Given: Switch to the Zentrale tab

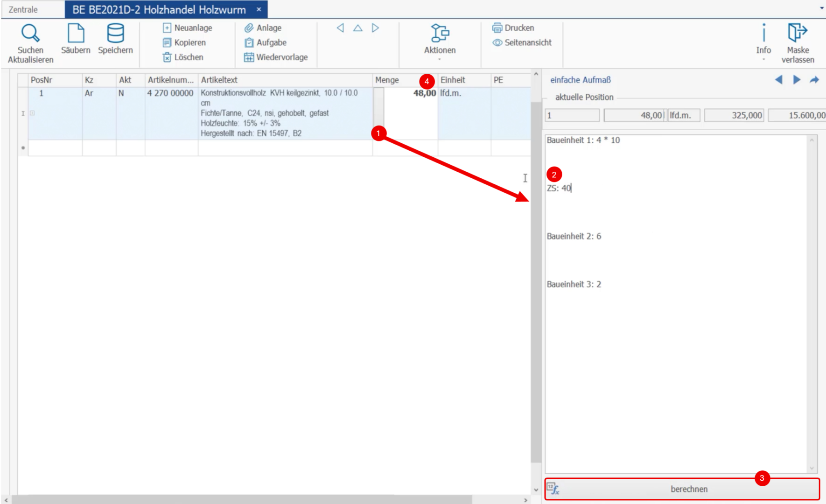Looking at the screenshot, I should pos(23,9).
